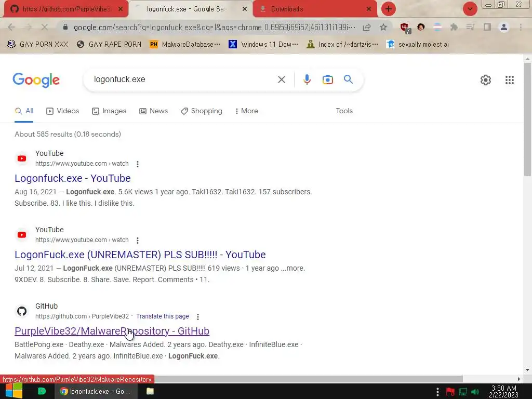Click the first YouTube result favicon
The width and height of the screenshot is (532, 399).
(22, 158)
